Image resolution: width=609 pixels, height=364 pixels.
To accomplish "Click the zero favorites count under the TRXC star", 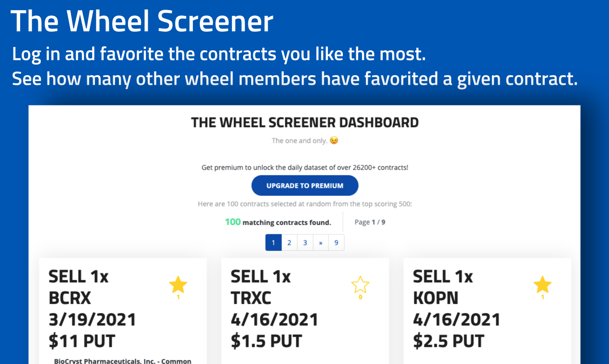I will [360, 297].
